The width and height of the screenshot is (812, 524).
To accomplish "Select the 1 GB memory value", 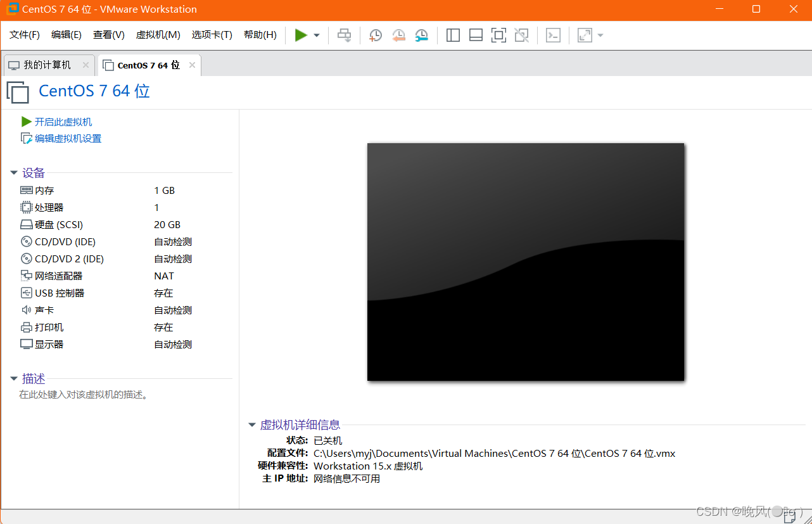I will click(164, 190).
